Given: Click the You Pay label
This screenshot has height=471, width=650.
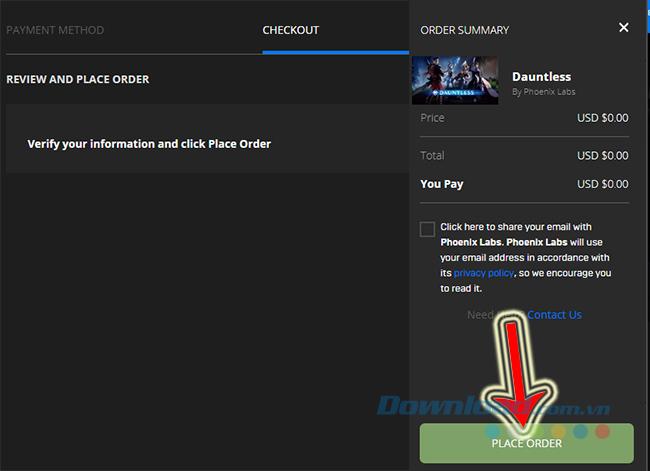Looking at the screenshot, I should (x=442, y=184).
